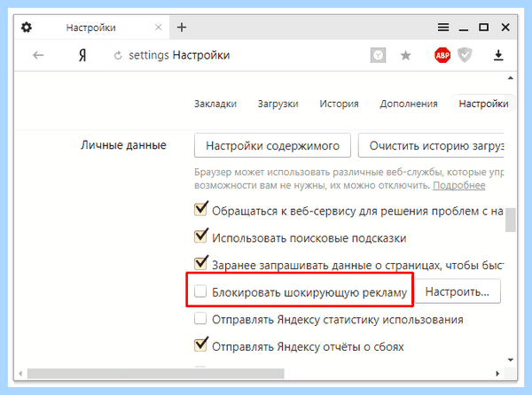Click the Настройки содержимого button

click(x=272, y=145)
